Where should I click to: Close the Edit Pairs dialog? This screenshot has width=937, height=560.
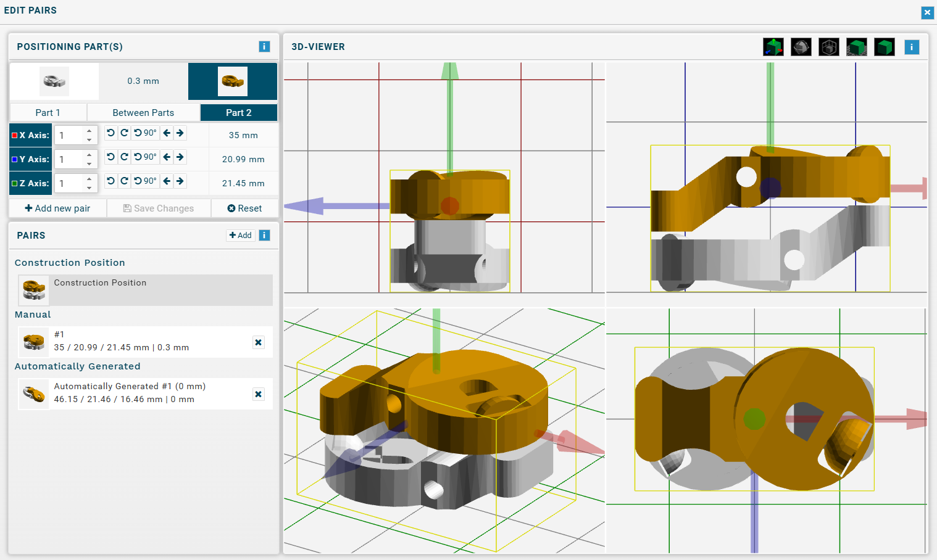point(927,12)
